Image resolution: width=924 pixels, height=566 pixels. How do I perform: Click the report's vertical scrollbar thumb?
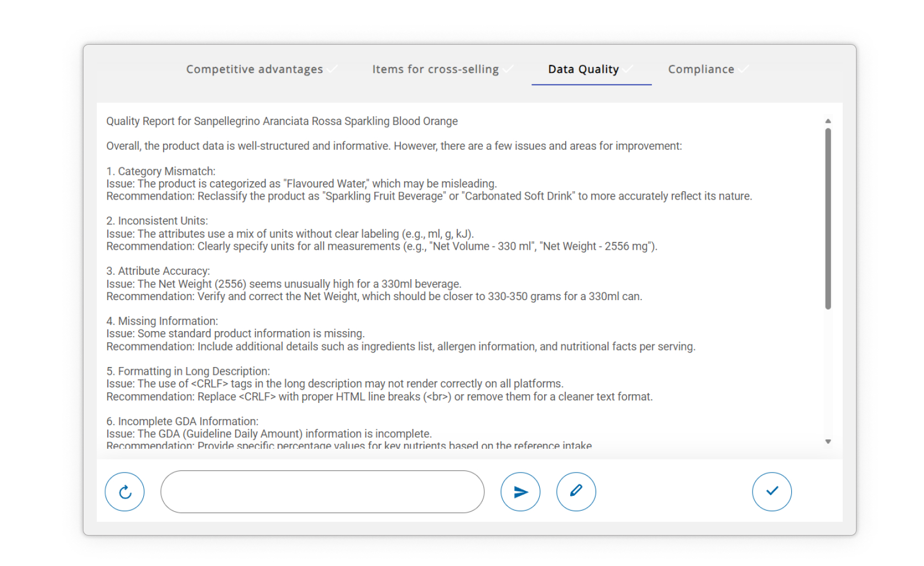[828, 218]
